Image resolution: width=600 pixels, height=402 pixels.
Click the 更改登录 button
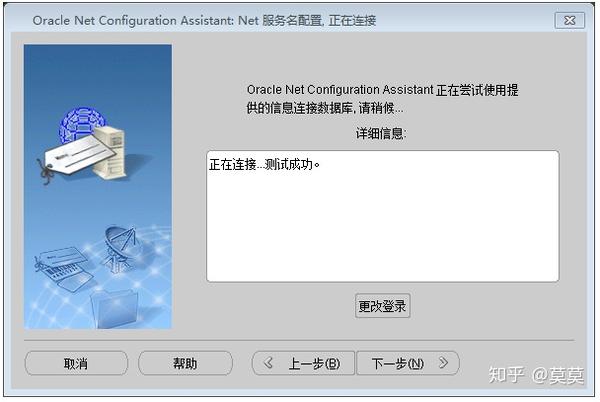pyautogui.click(x=382, y=306)
